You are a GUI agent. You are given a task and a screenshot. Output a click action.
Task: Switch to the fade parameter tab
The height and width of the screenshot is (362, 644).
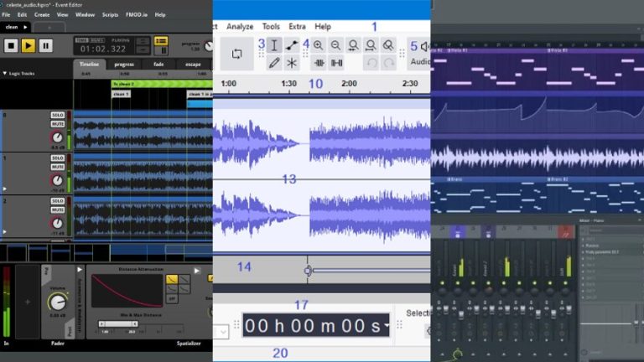coord(158,65)
